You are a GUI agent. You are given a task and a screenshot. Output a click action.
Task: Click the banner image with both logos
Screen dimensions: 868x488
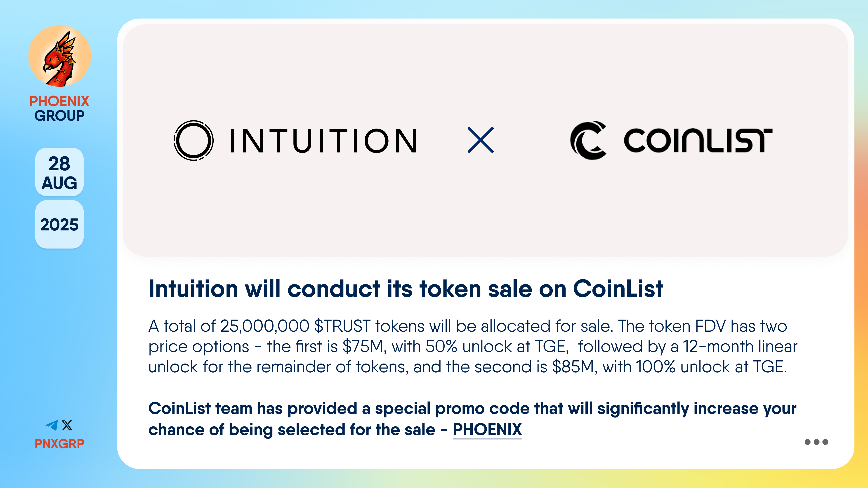(486, 140)
